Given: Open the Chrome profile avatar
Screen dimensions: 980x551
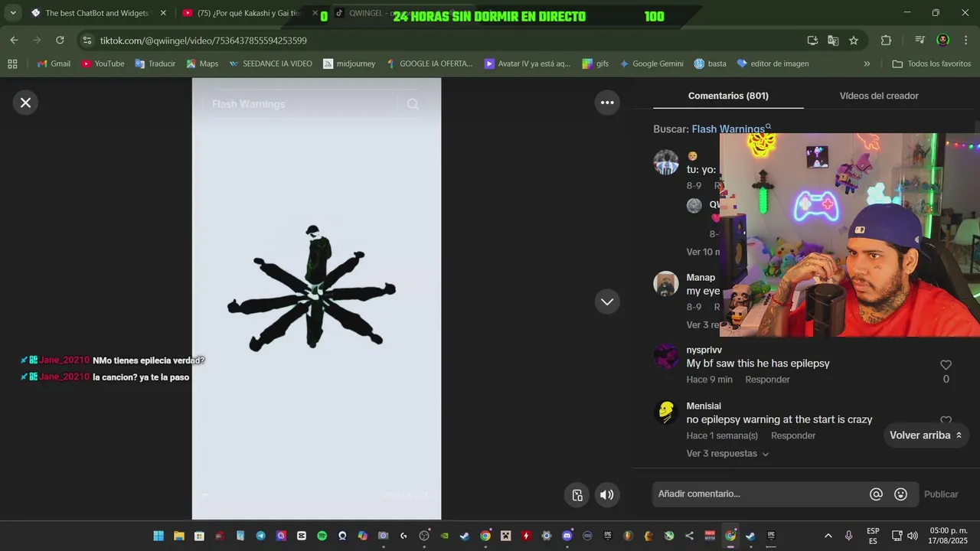Looking at the screenshot, I should (x=943, y=41).
